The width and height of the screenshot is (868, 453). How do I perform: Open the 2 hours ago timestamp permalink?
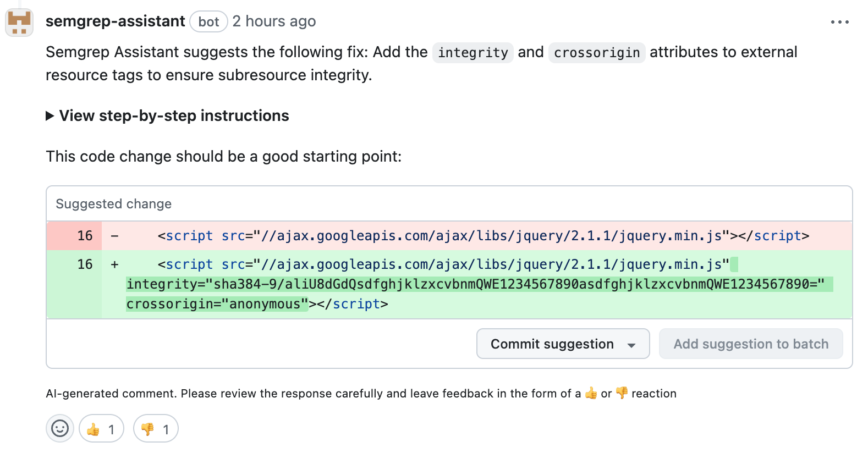tap(274, 21)
